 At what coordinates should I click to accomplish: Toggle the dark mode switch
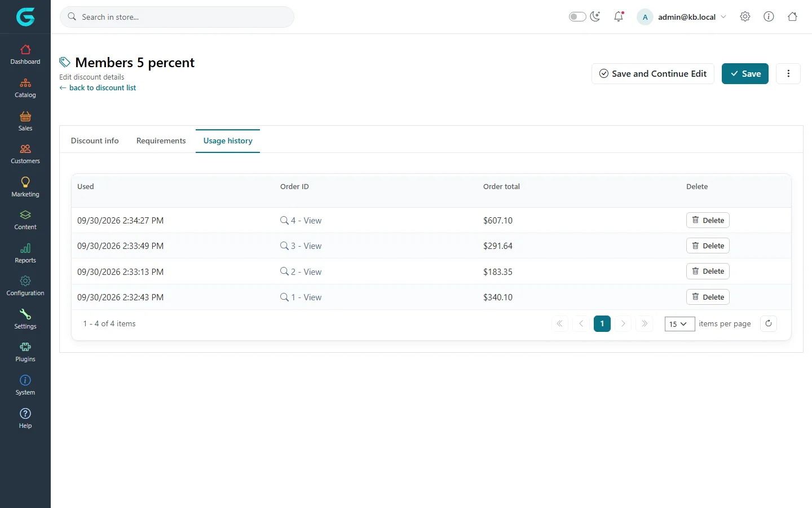point(577,17)
